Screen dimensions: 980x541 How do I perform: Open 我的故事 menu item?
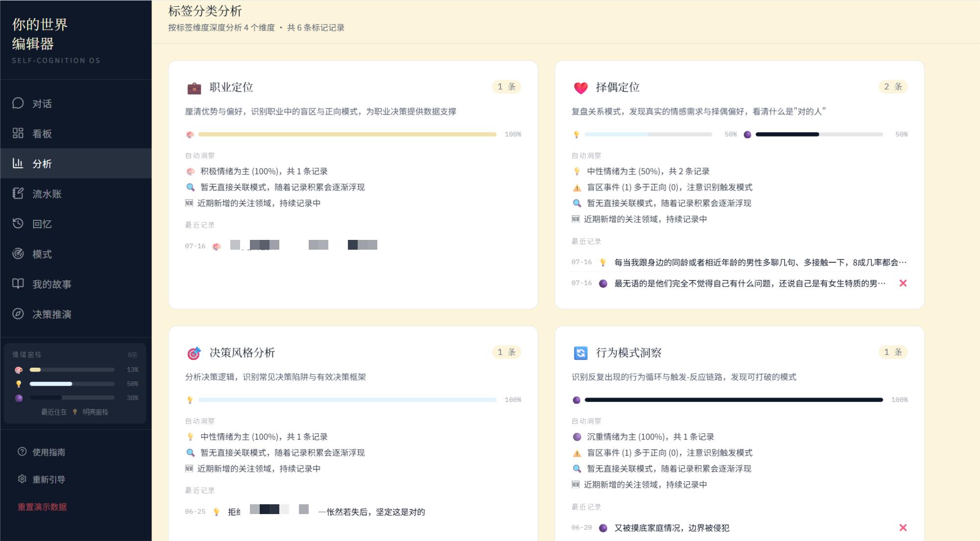76,283
